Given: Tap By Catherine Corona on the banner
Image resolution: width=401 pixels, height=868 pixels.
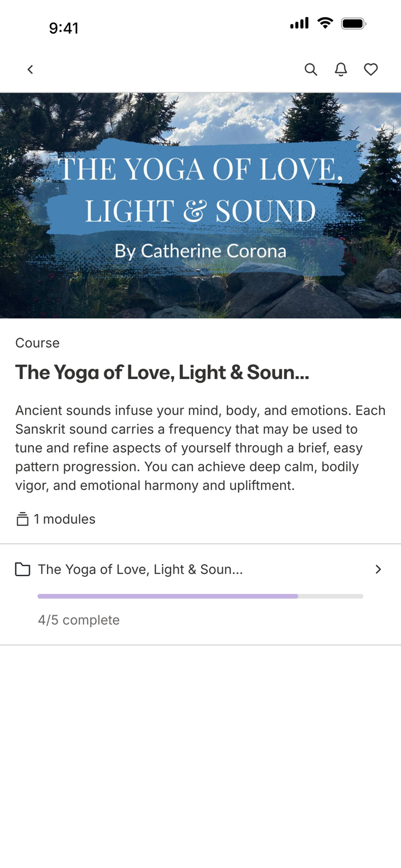Looking at the screenshot, I should 200,251.
